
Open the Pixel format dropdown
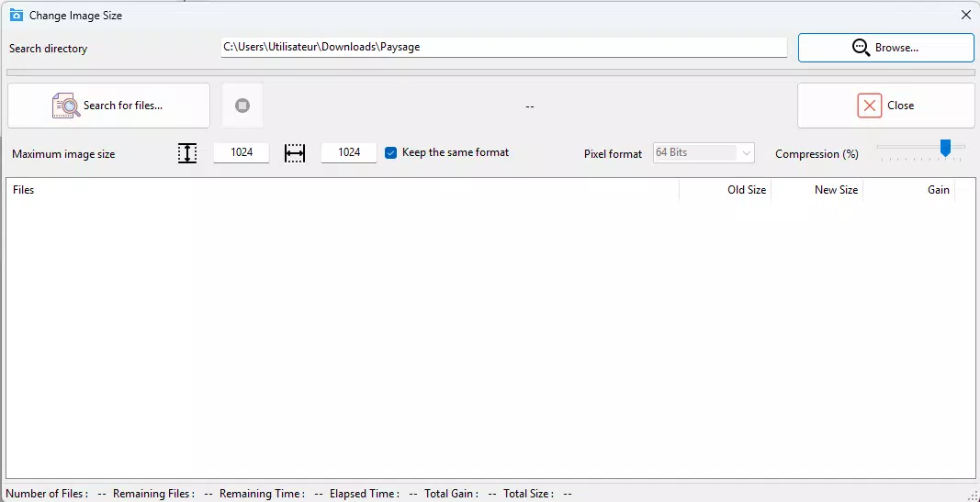(704, 153)
